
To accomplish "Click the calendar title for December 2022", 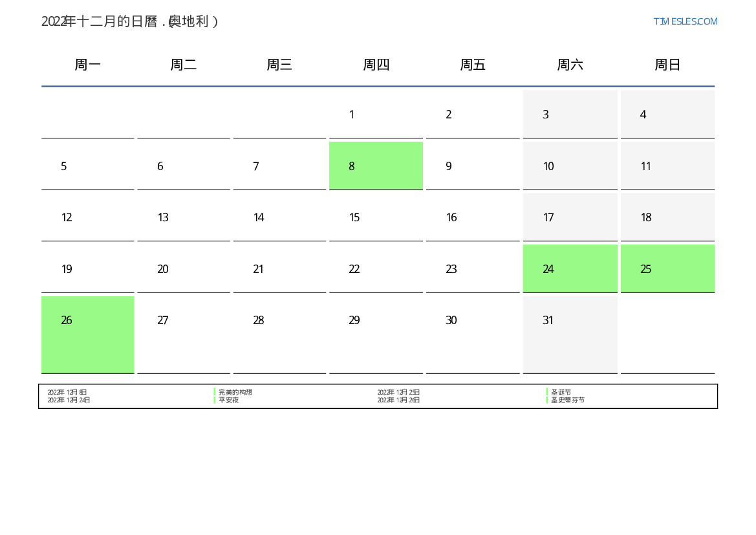I will click(130, 21).
